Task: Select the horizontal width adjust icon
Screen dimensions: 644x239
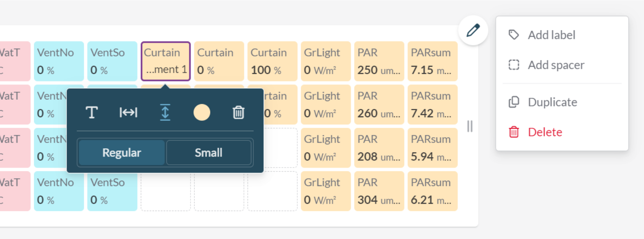Action: pos(128,112)
